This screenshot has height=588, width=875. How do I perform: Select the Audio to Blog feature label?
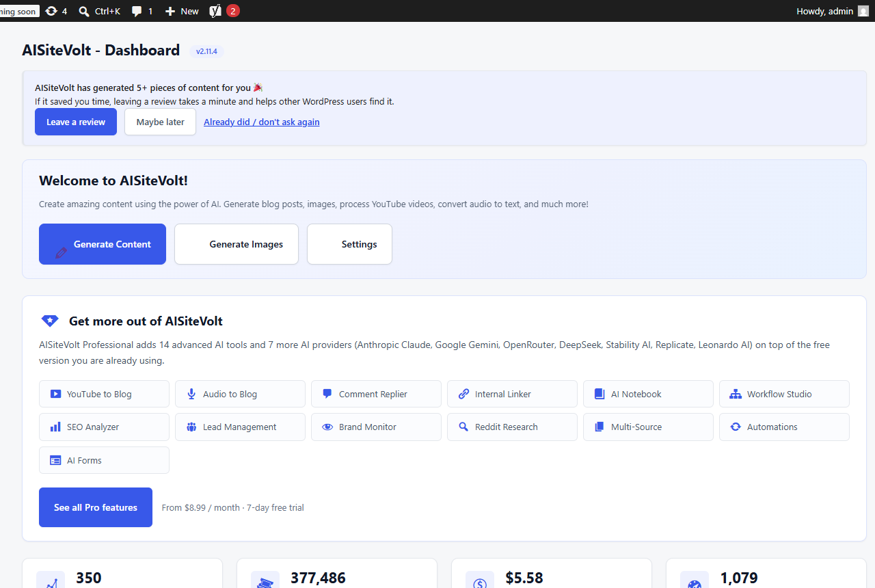click(230, 394)
